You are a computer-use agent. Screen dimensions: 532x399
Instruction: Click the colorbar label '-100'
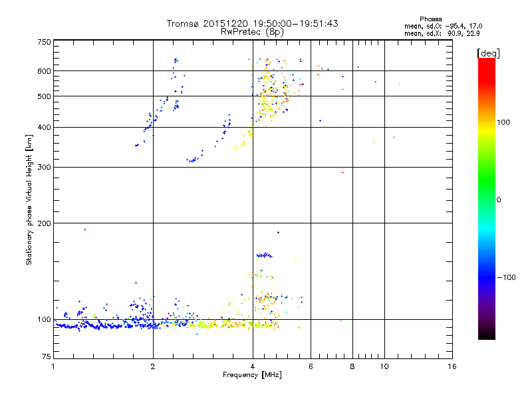[x=506, y=277]
